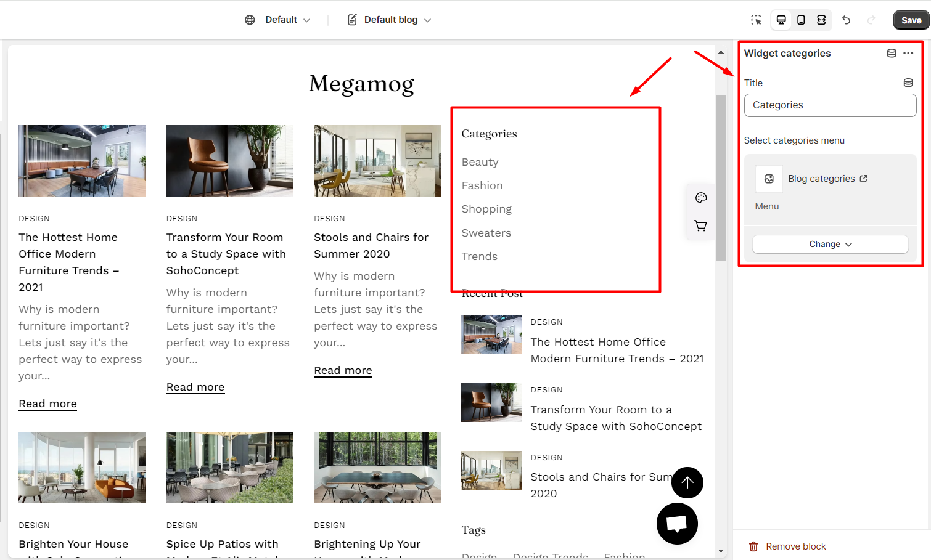This screenshot has height=560, width=931.
Task: Click the 'Brighten Your House' post title
Action: pyautogui.click(x=73, y=544)
